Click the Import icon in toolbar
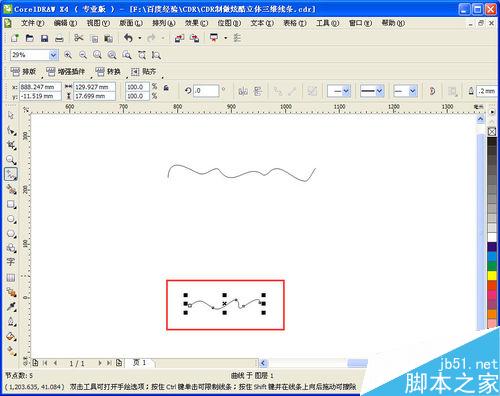Viewport: 500px width, 396px height. pyautogui.click(x=179, y=38)
